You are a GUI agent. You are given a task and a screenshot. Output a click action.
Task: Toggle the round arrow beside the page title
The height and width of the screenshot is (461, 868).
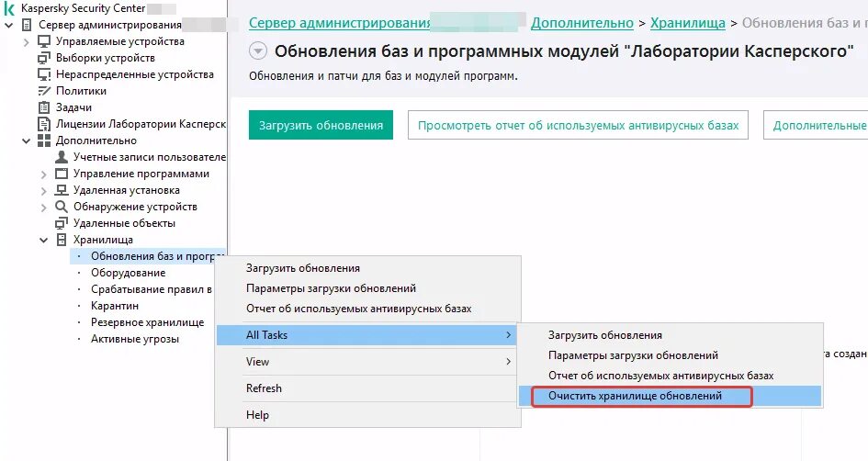[x=258, y=51]
